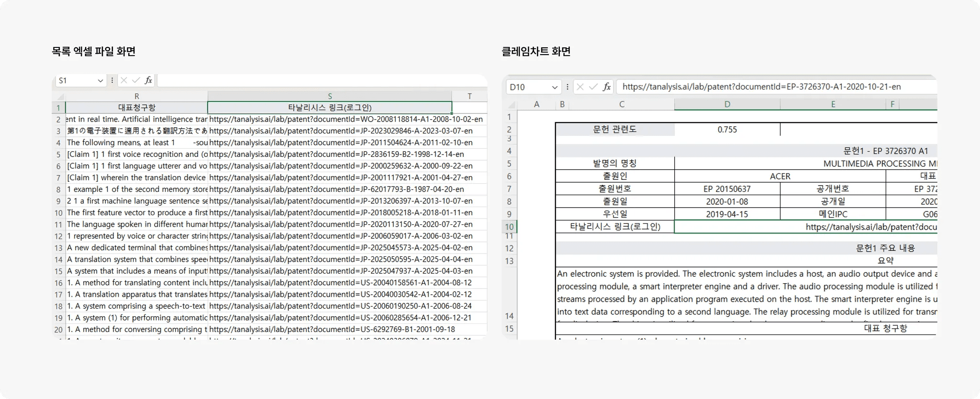Open the WO-2008118814-A1 tanalysis link
The height and width of the screenshot is (399, 980).
(x=346, y=119)
